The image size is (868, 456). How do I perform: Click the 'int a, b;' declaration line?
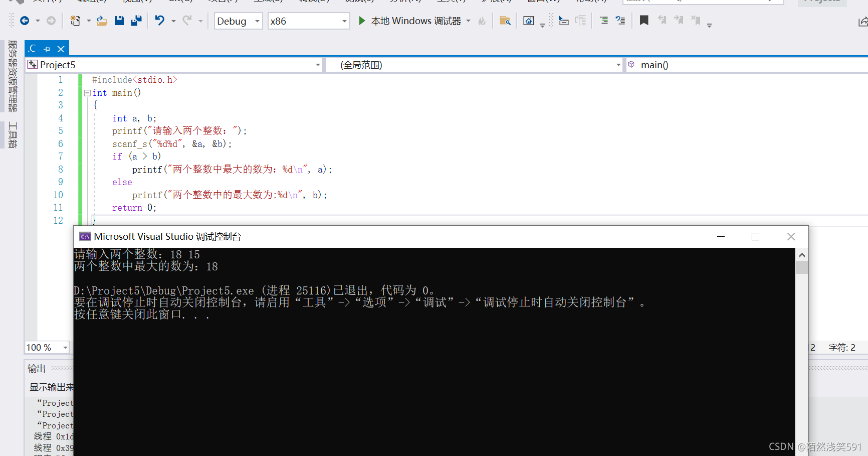tap(134, 118)
